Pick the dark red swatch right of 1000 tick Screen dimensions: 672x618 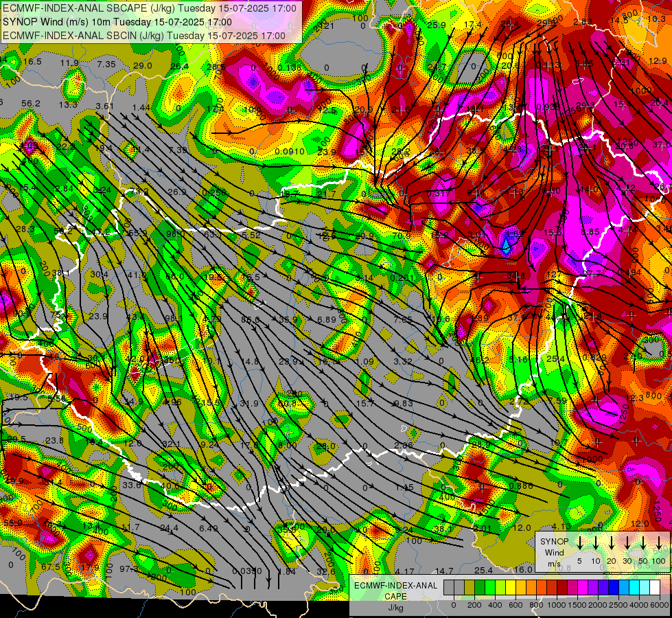(x=562, y=587)
